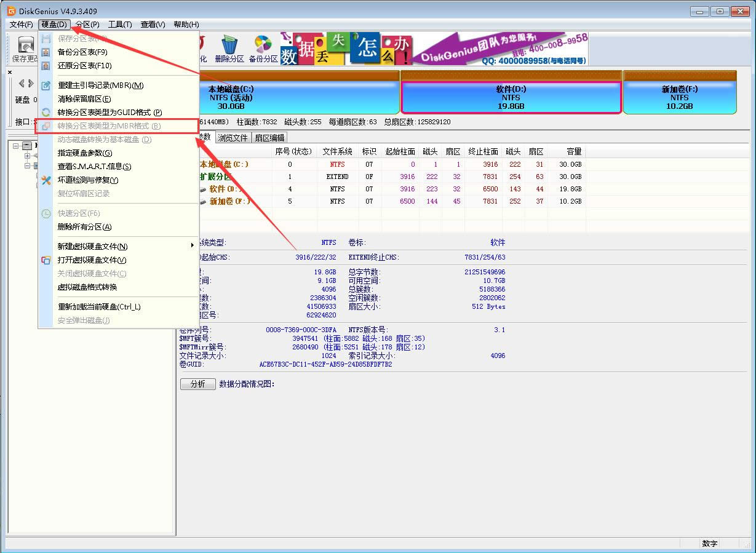Screen dimensions: 756x553
Task: Expand the 新建虚拟硬盘文件 submenu arrow
Action: point(192,245)
